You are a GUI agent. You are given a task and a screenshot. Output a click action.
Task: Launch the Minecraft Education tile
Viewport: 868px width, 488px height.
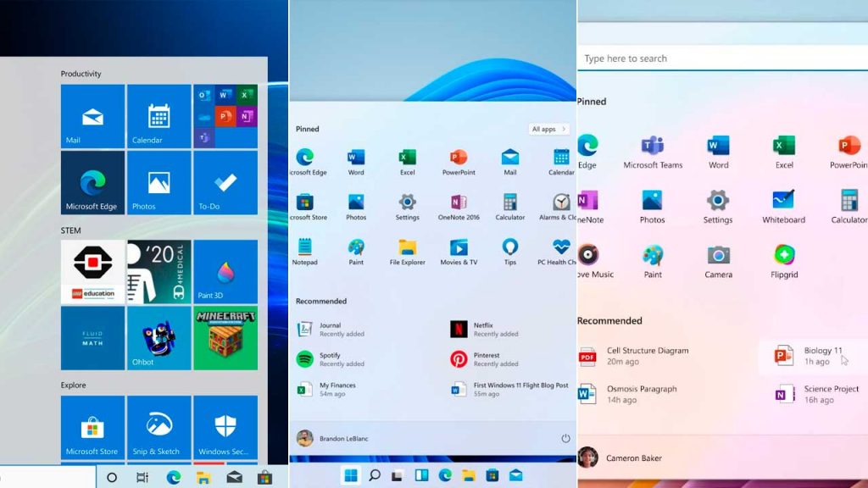pyautogui.click(x=225, y=338)
